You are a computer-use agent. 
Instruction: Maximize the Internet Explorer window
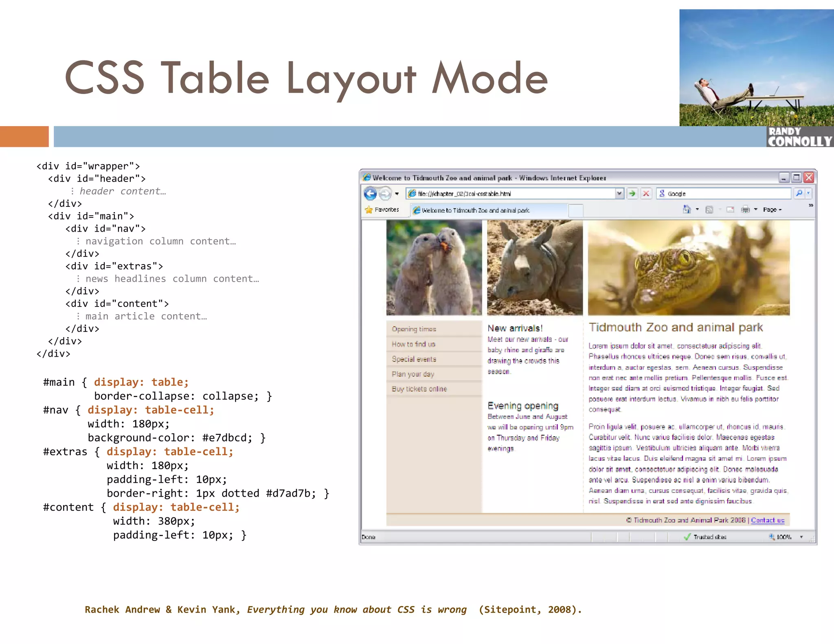pos(796,177)
